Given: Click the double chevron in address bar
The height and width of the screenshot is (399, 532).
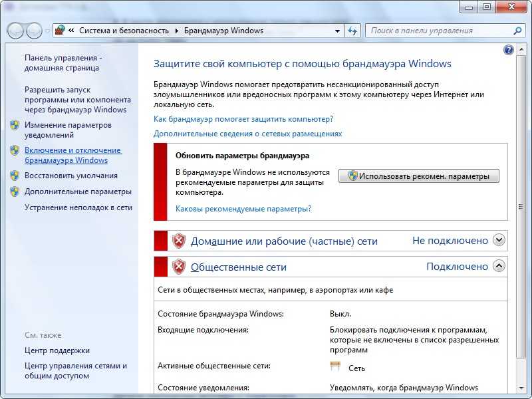Looking at the screenshot, I should point(71,31).
